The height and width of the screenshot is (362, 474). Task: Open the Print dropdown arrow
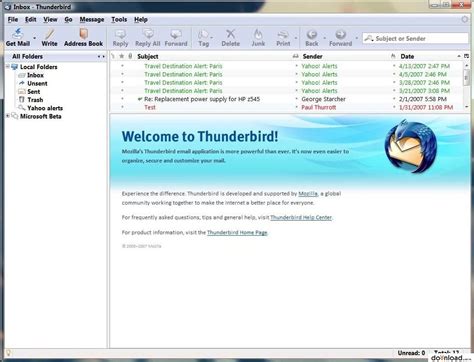[296, 38]
